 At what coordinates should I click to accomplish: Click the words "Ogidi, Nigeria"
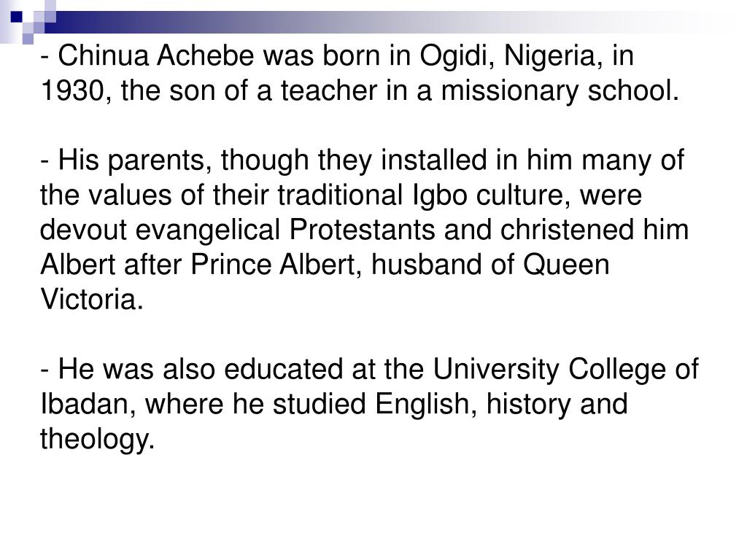tap(508, 56)
